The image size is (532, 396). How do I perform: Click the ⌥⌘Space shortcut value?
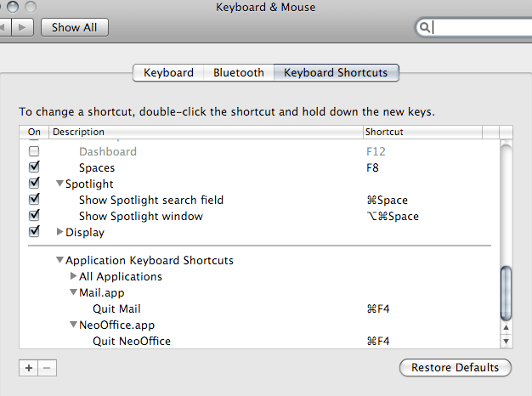[x=393, y=216]
